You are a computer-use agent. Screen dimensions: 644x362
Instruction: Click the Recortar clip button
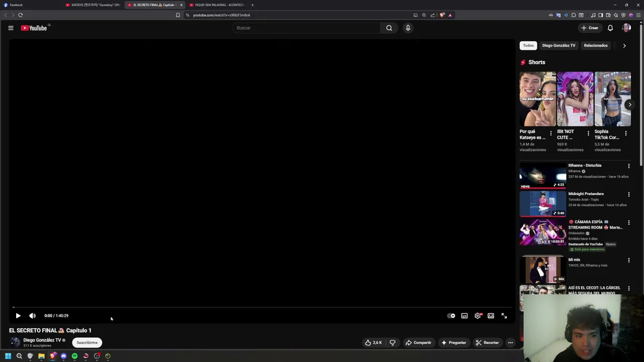point(488,343)
